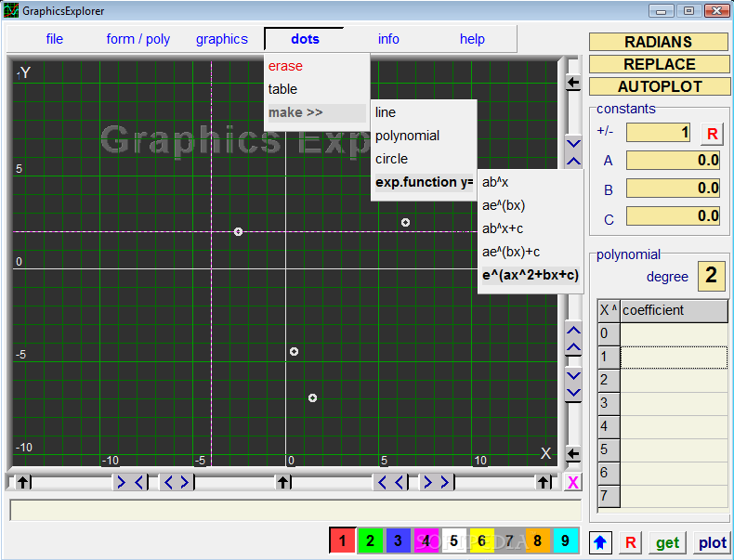Screen dimensions: 734x560
Task: Select green color swatch 2
Action: click(371, 540)
